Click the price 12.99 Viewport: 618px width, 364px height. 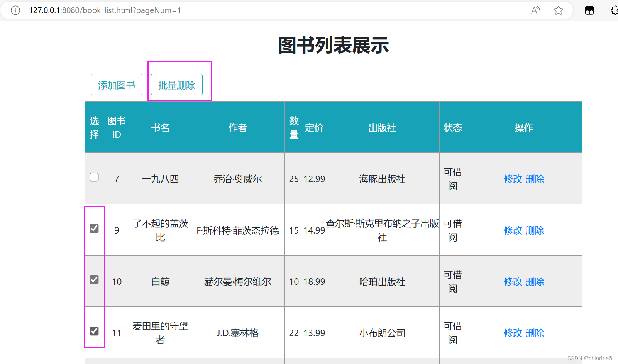314,179
